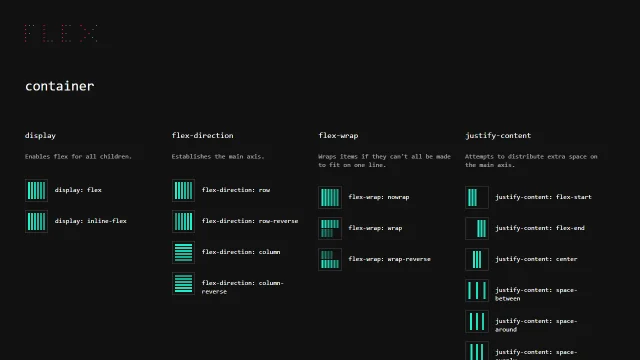Select the justify-content: space-between icon
The image size is (640, 360).
(x=477, y=291)
